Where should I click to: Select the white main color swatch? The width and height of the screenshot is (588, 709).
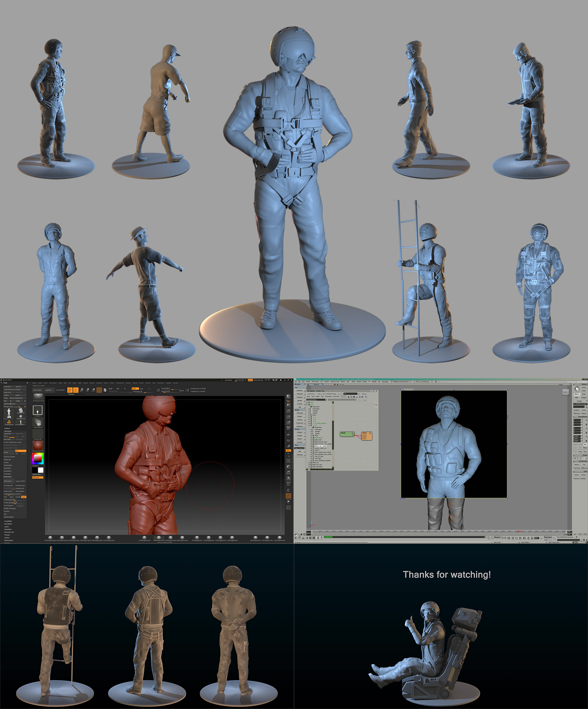click(40, 470)
